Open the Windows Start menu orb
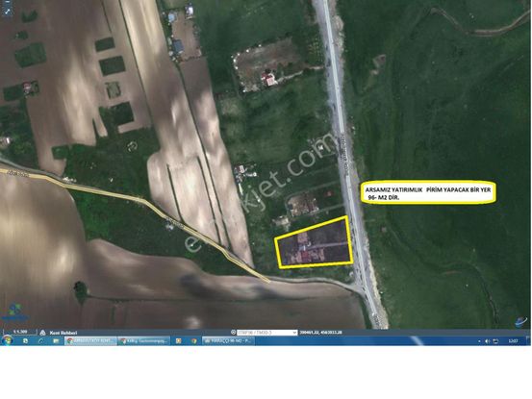This screenshot has width=532, height=399. pos(7,340)
